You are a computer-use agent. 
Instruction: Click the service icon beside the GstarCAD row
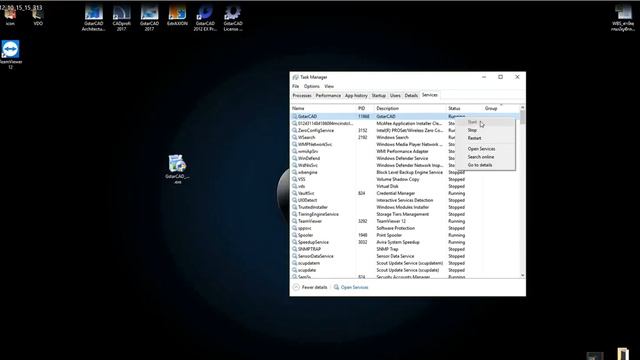(x=294, y=116)
